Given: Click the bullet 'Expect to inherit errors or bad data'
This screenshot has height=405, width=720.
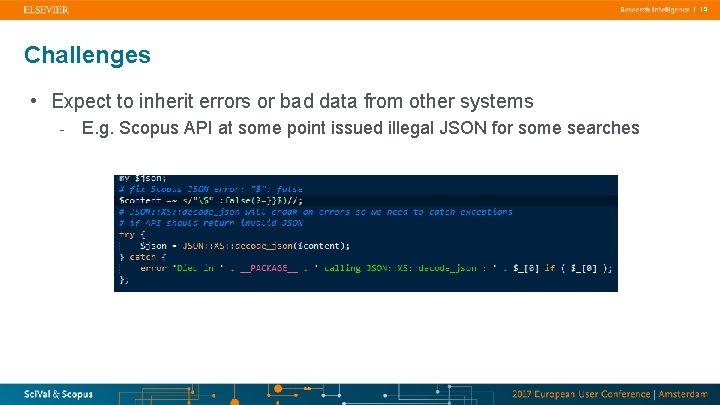Looking at the screenshot, I should [292, 101].
